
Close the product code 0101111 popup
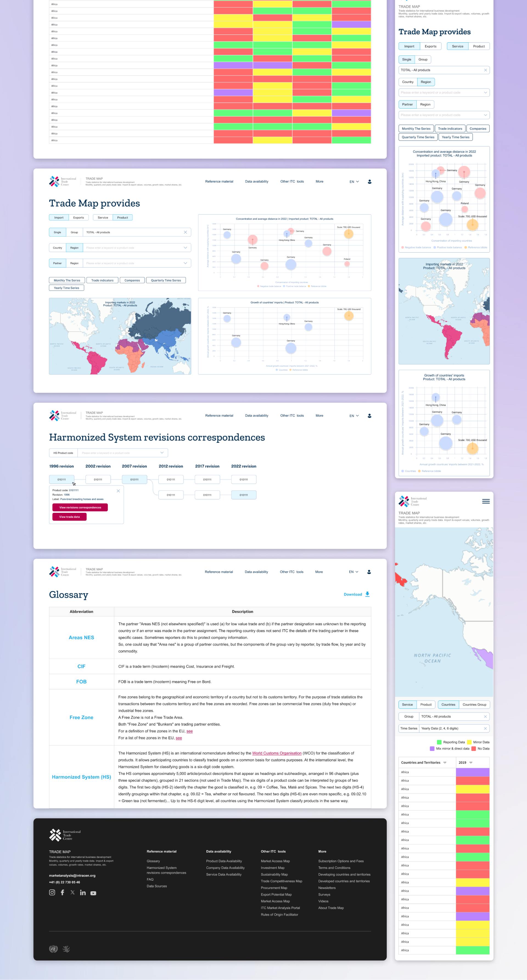click(118, 491)
